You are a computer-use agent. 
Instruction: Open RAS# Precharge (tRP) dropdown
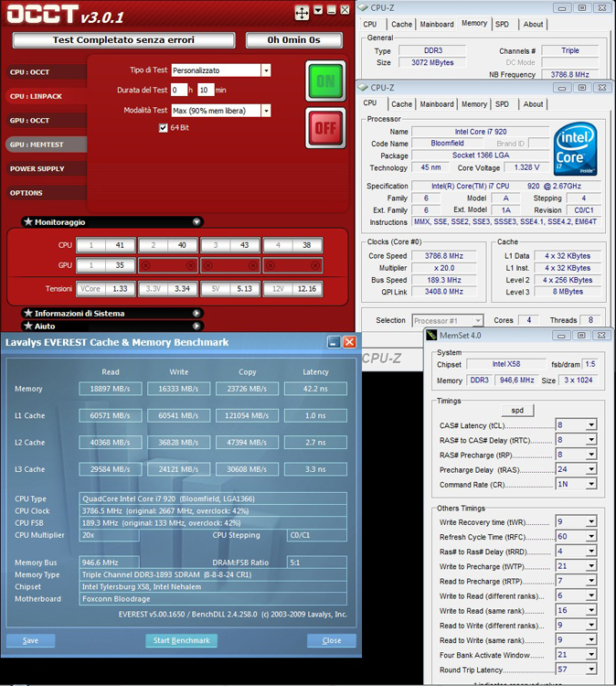[x=591, y=455]
